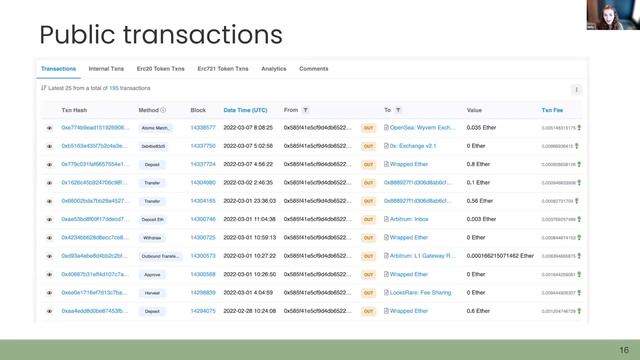The width and height of the screenshot is (640, 360).
Task: Open transaction hash in the Harvest row
Action: point(94,293)
